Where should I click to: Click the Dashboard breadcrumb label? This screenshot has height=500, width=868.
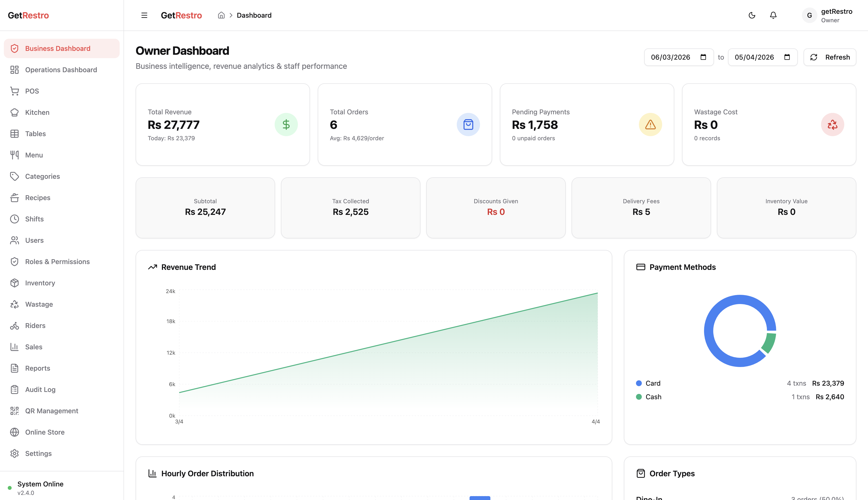click(x=254, y=15)
